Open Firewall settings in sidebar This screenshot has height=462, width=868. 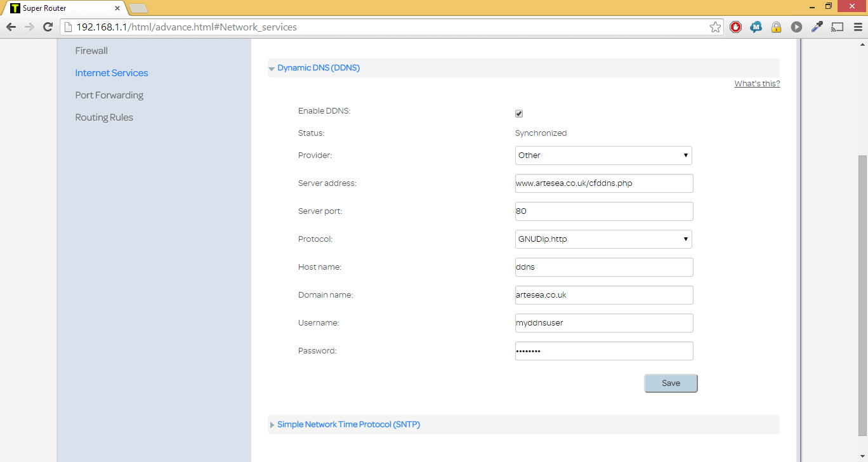[x=91, y=51]
